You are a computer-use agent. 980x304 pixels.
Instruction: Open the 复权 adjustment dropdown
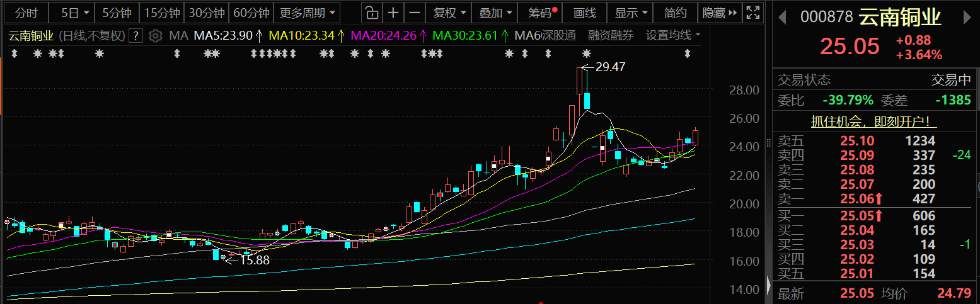(x=451, y=13)
